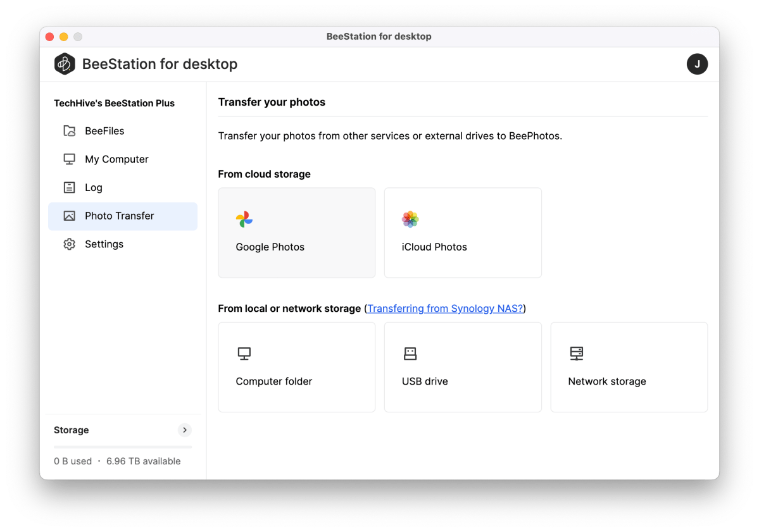Click the Computer folder monitor icon
The image size is (759, 532).
244,354
